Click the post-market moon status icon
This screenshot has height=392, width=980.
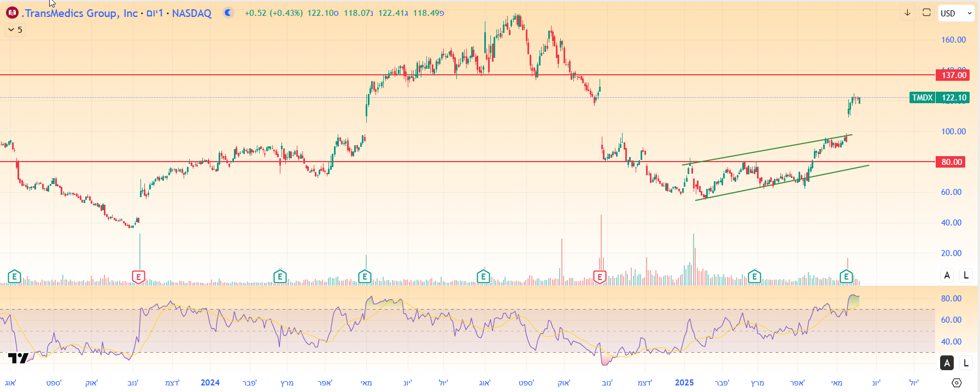tap(228, 13)
